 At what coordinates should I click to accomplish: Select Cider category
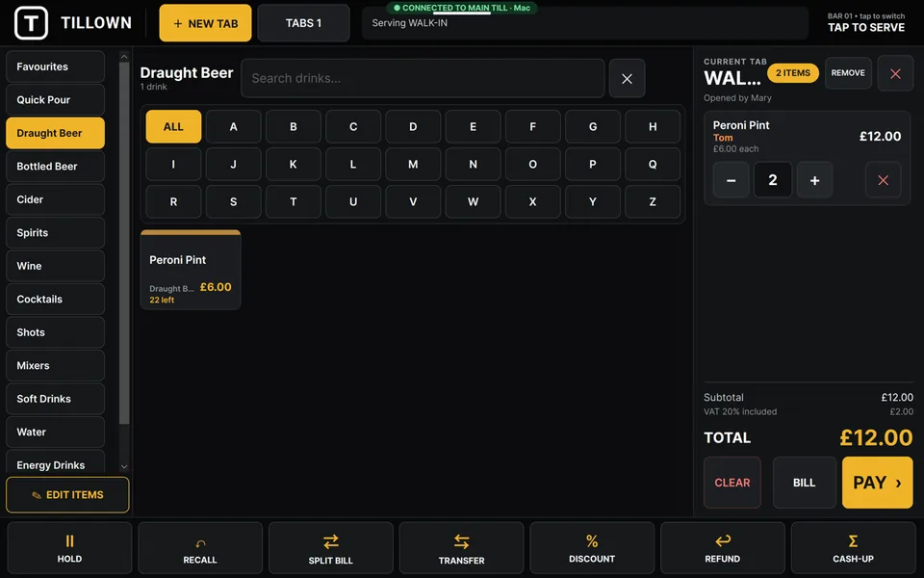(56, 199)
